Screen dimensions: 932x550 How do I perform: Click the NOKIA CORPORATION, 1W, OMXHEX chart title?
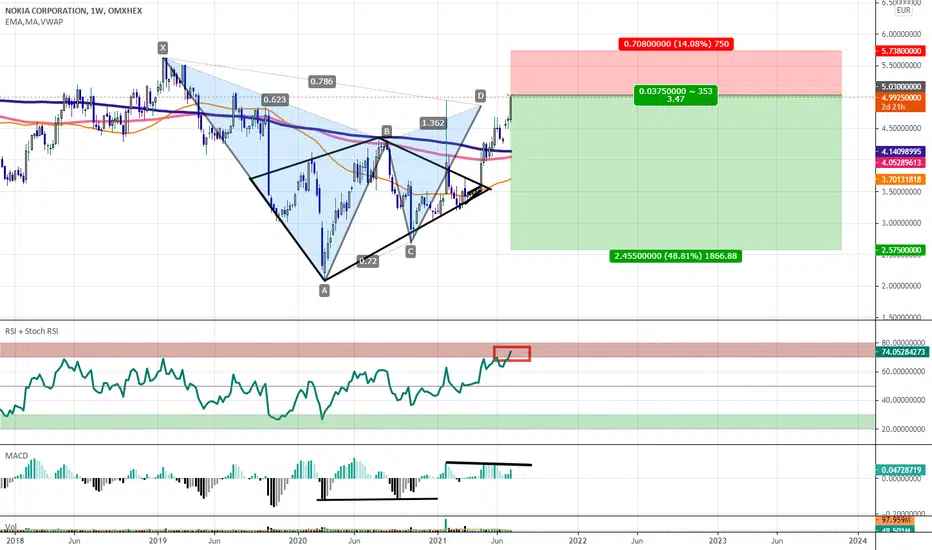tap(74, 11)
